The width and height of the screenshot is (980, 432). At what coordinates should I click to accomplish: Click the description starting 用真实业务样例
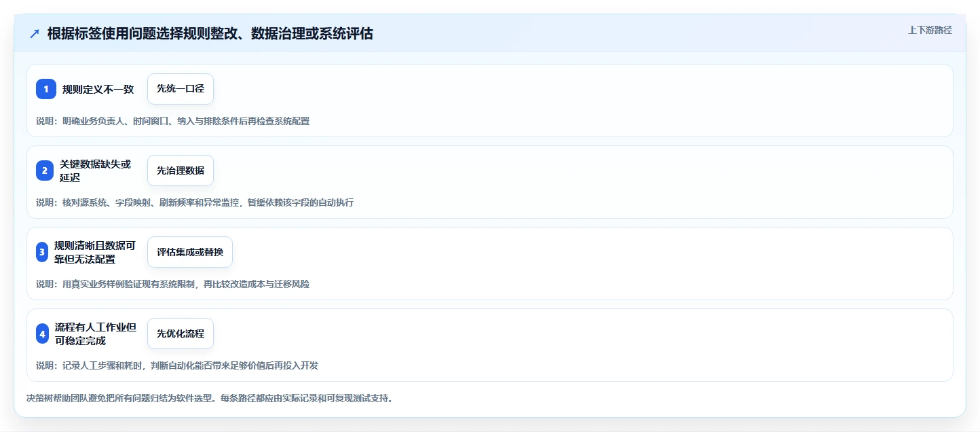click(x=173, y=284)
